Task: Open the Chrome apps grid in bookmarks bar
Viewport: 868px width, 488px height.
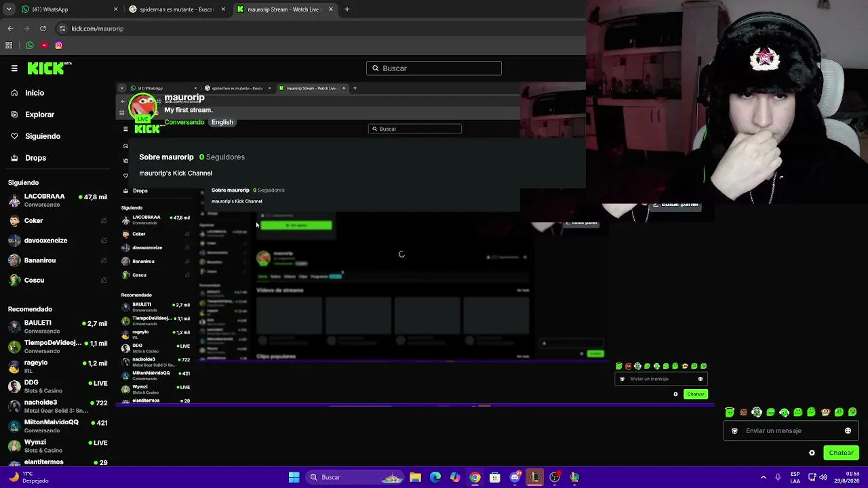Action: pyautogui.click(x=9, y=45)
